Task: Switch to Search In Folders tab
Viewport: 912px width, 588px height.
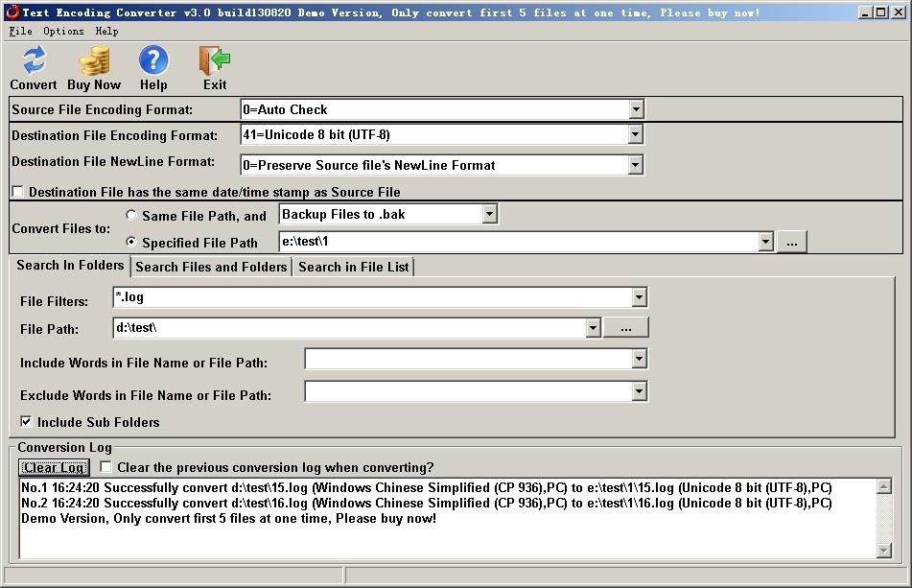Action: pyautogui.click(x=70, y=265)
